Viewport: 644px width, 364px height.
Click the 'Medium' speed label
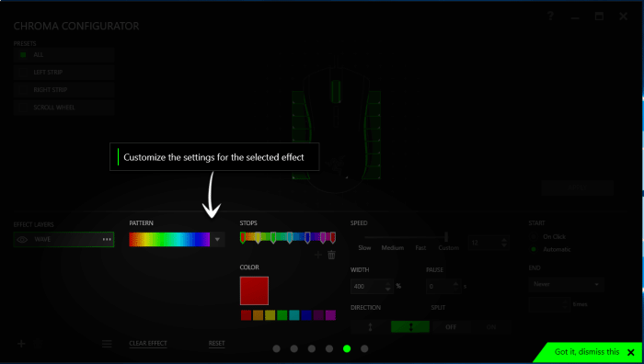(x=393, y=248)
